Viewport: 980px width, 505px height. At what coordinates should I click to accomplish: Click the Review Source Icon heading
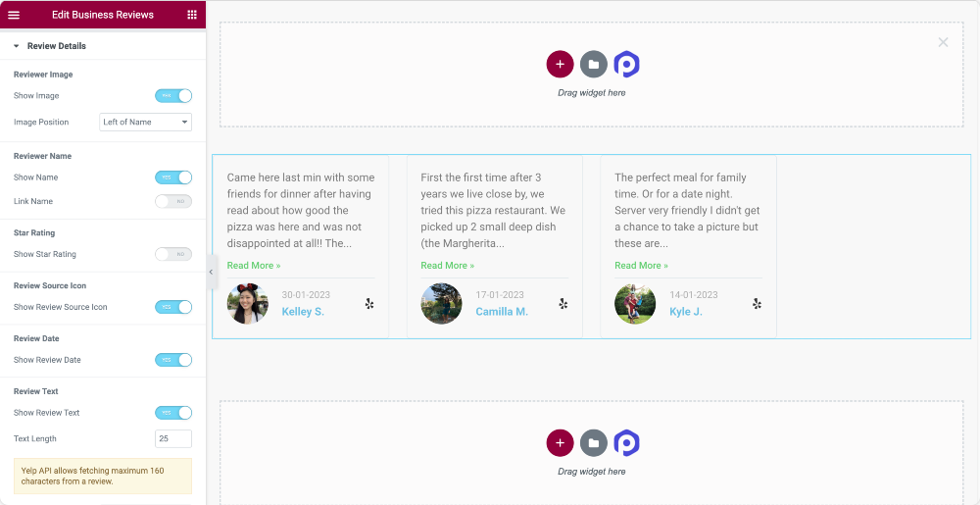click(50, 285)
